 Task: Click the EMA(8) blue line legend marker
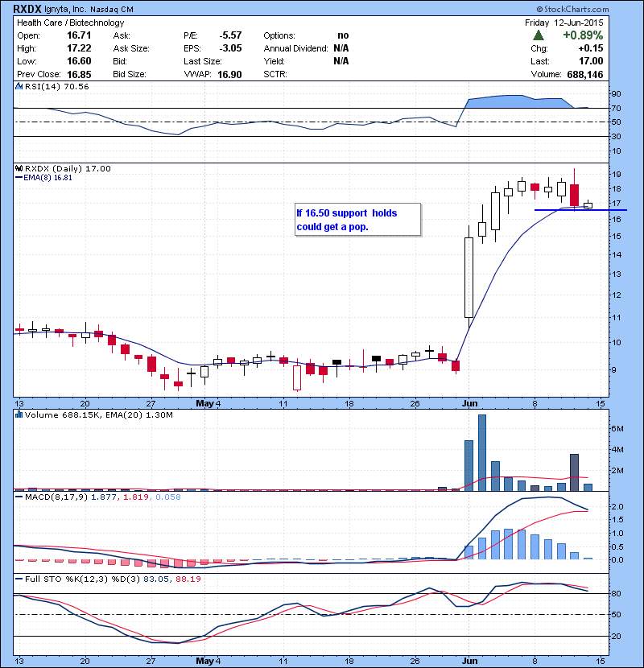[x=19, y=178]
